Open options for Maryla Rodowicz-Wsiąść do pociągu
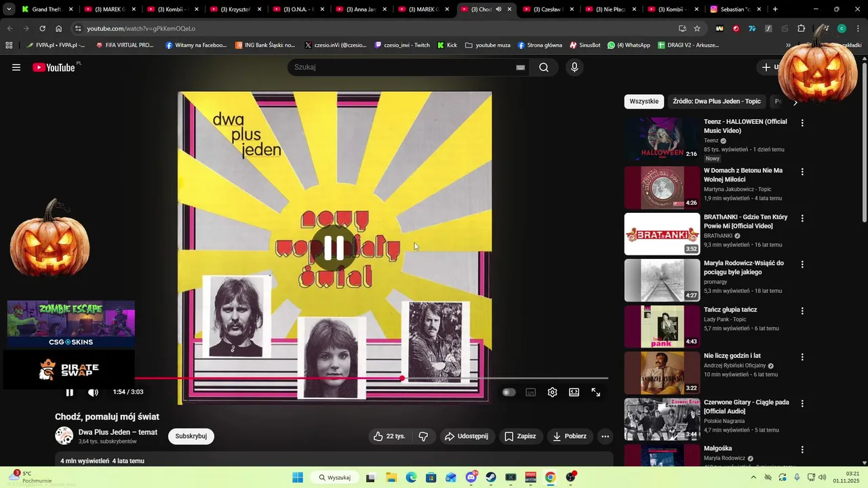The height and width of the screenshot is (488, 868). (x=802, y=264)
